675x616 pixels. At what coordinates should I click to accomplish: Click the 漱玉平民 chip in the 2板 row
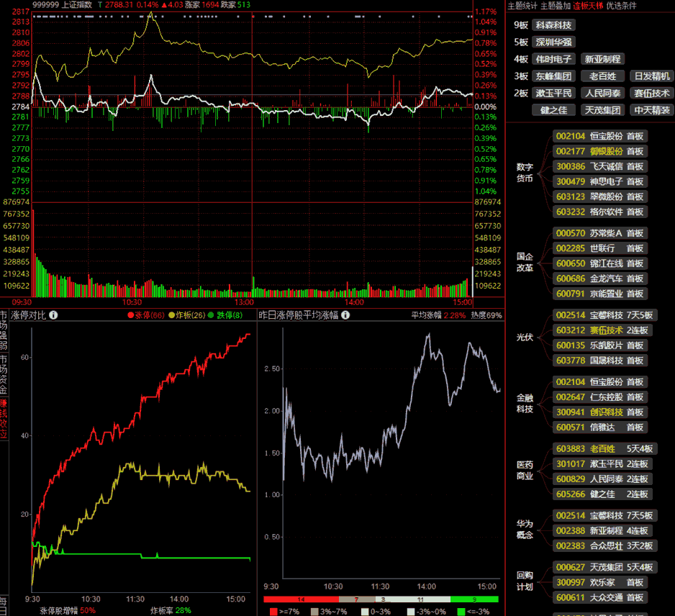click(x=553, y=93)
